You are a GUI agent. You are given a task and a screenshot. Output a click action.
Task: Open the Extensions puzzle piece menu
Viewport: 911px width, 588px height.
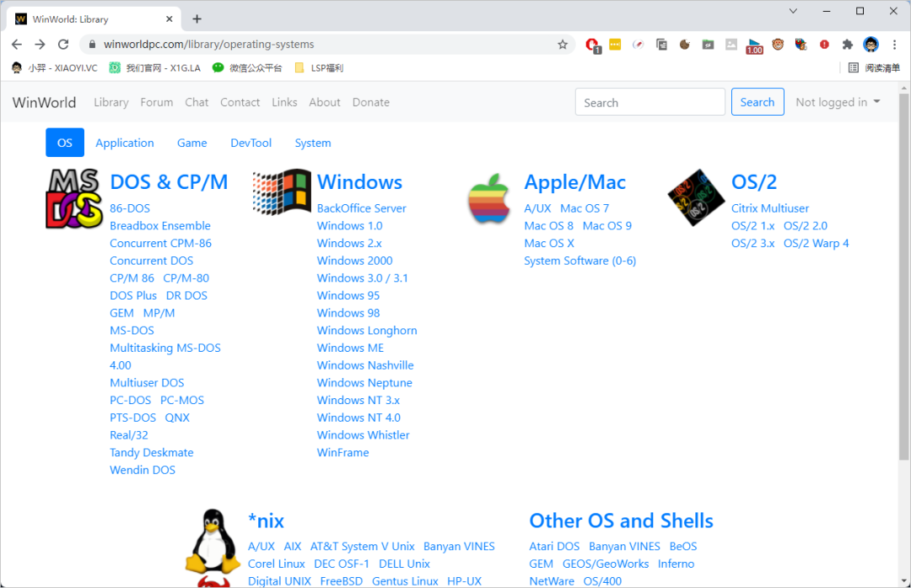848,45
